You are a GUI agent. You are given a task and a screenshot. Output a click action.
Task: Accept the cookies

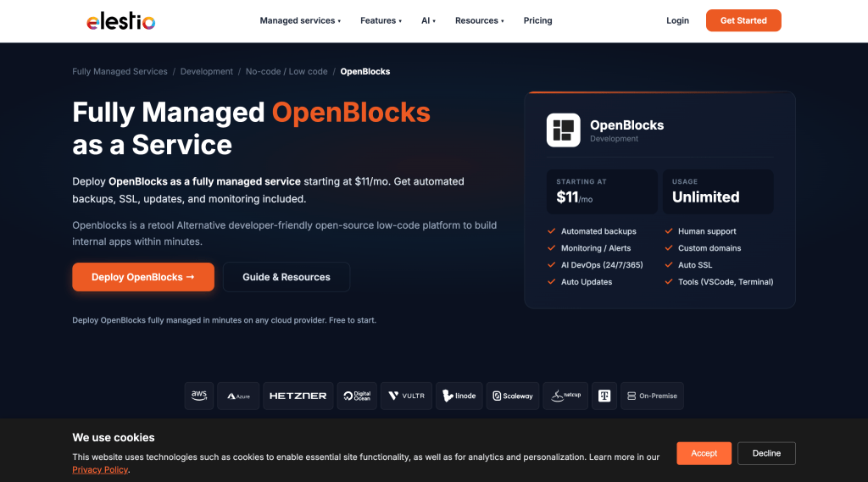coord(704,453)
